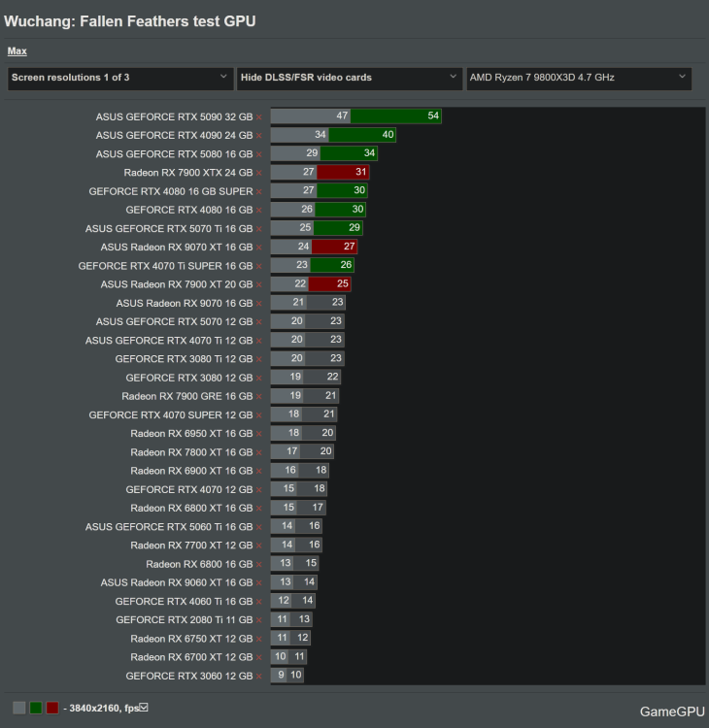This screenshot has height=728, width=709.
Task: Click red x beside GEFORCE RTX 4080 16 GB
Action: [258, 211]
